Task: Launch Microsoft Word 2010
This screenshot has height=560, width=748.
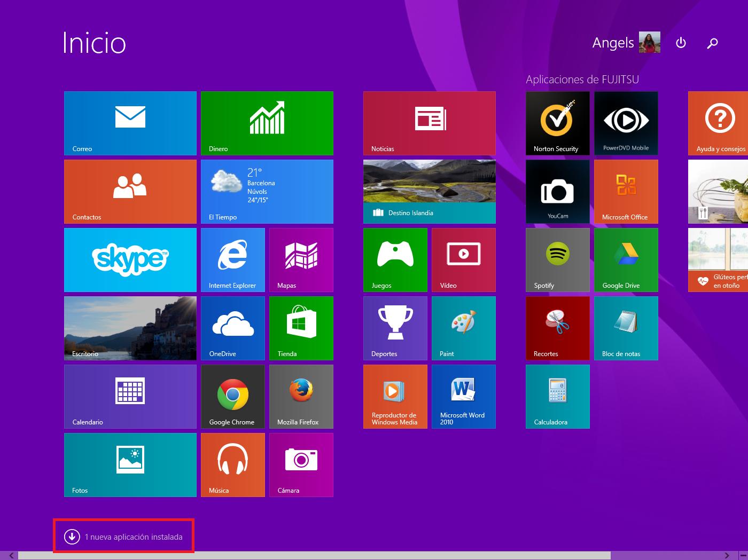Action: pyautogui.click(x=463, y=396)
